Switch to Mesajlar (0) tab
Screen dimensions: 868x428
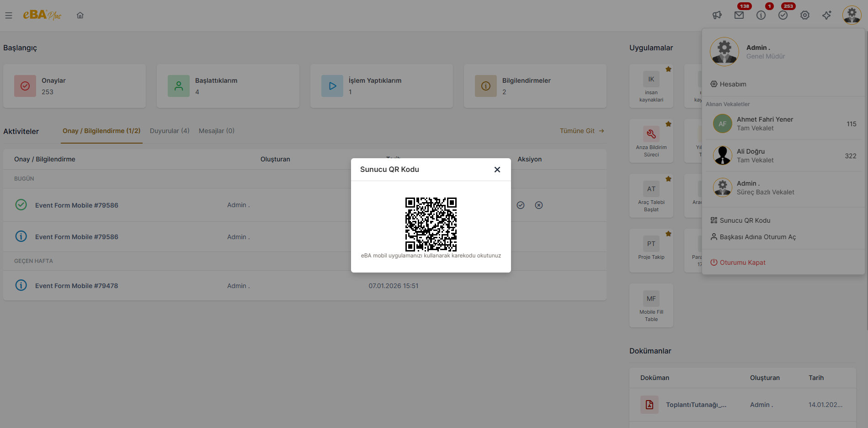(217, 131)
